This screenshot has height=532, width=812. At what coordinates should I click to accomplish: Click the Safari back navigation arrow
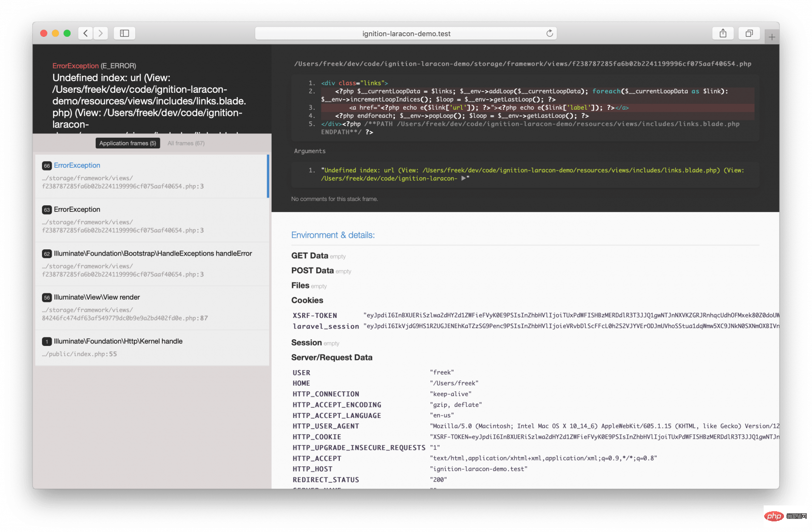pyautogui.click(x=86, y=33)
